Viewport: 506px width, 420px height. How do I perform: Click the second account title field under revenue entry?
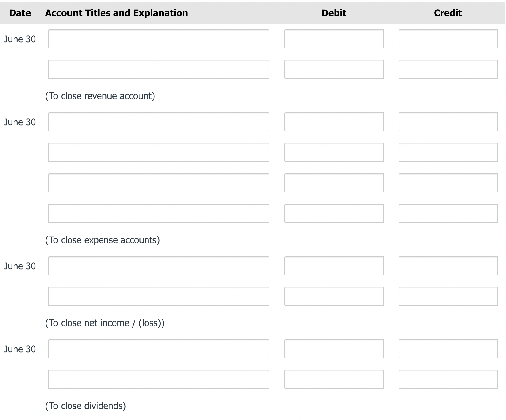pos(158,69)
